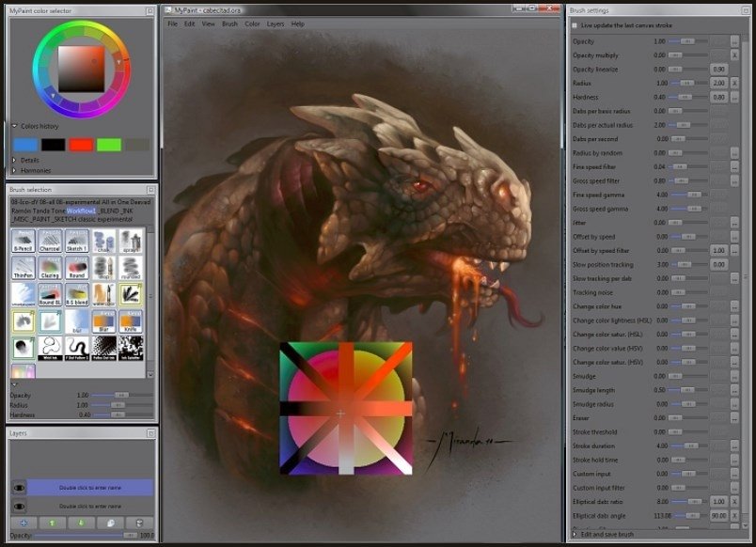Open the Brush menu
Image resolution: width=756 pixels, height=547 pixels.
pos(229,23)
